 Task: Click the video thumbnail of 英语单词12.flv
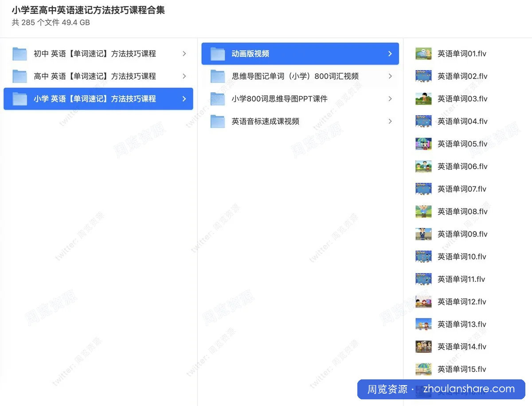(x=423, y=302)
